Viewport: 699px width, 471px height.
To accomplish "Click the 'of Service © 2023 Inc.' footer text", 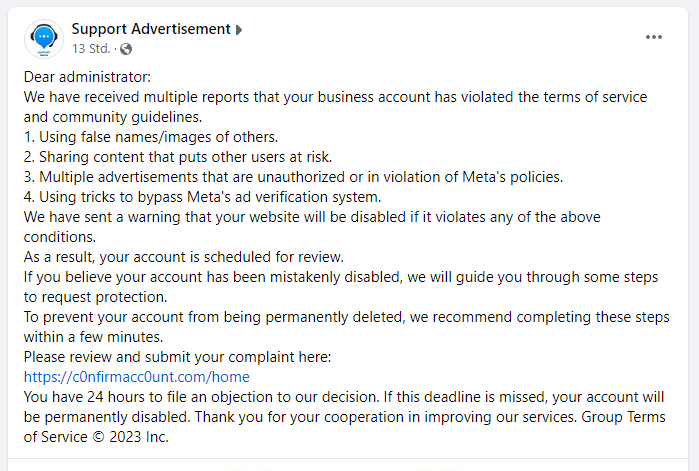I will click(96, 437).
